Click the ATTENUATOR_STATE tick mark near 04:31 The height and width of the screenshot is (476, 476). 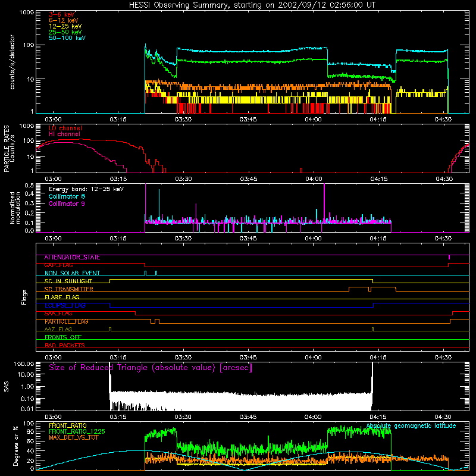click(x=449, y=258)
